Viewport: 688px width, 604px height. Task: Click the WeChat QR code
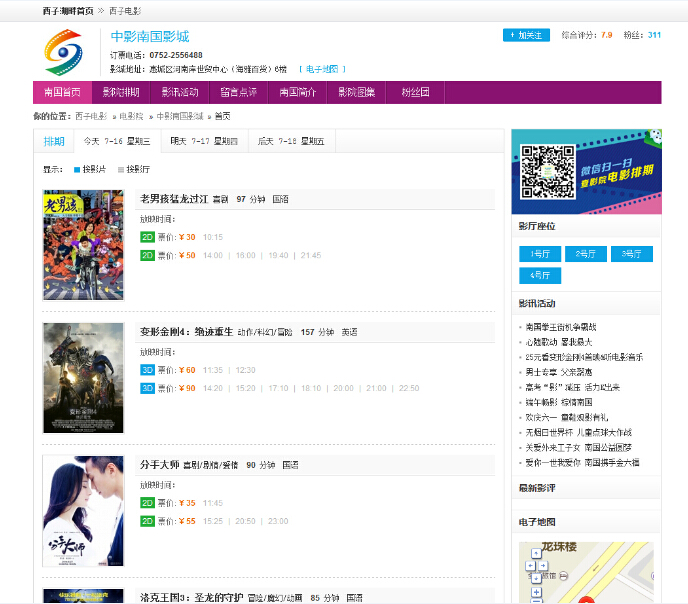pos(548,172)
